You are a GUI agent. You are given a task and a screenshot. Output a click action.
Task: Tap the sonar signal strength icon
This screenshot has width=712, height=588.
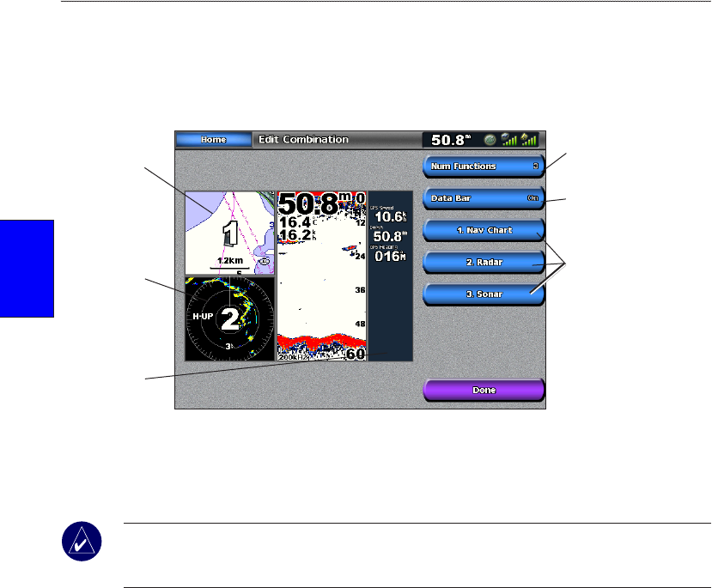pyautogui.click(x=509, y=140)
